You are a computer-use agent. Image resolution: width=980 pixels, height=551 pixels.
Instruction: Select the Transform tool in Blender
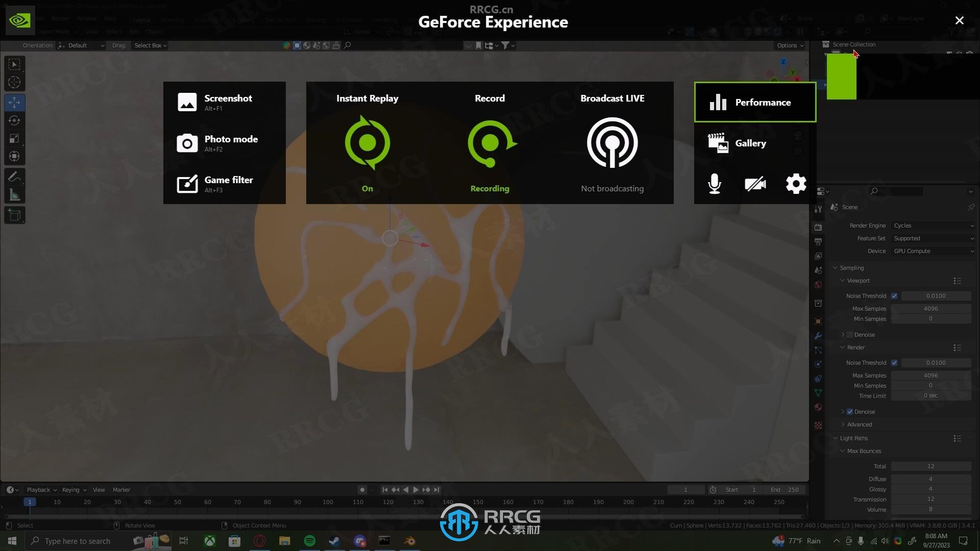(14, 156)
